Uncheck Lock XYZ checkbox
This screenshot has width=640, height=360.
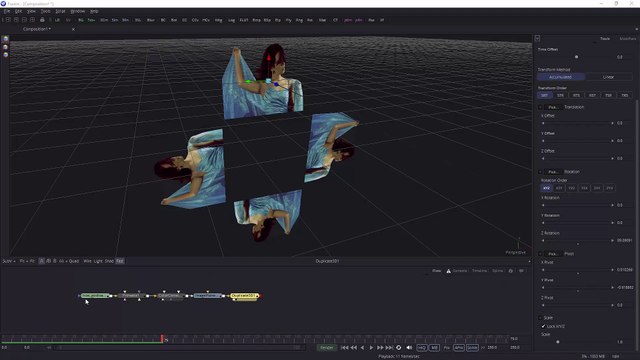(x=543, y=326)
